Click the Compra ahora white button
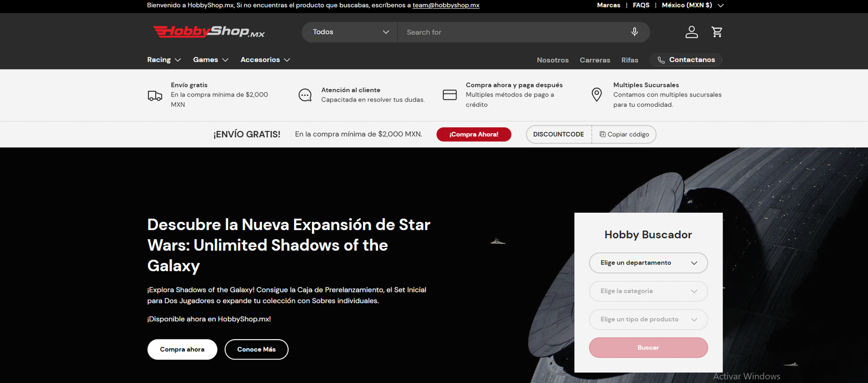This screenshot has height=383, width=868. [x=182, y=349]
